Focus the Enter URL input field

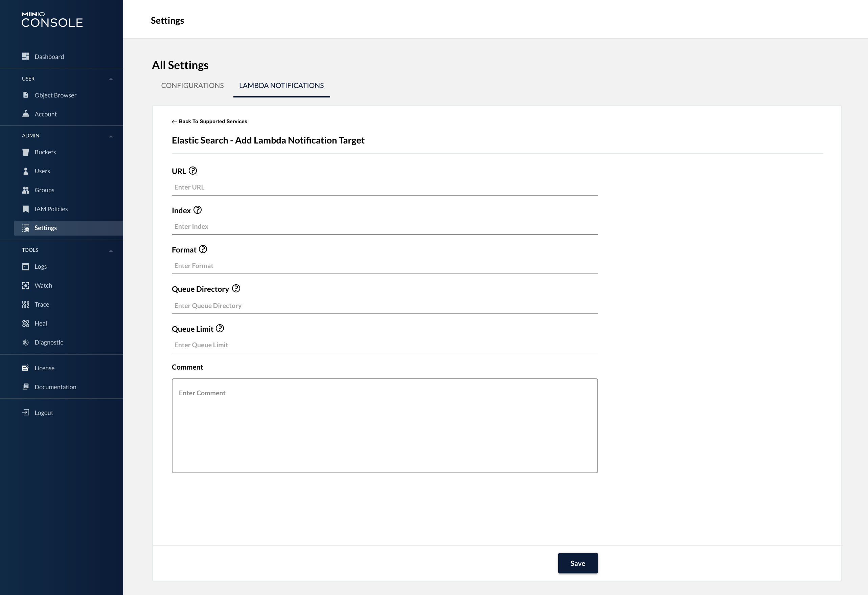(x=385, y=187)
